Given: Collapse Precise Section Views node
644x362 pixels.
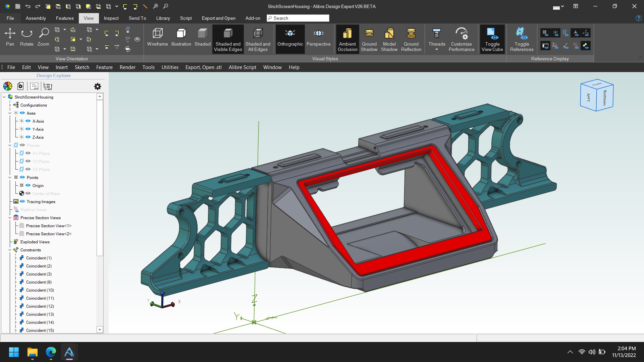Looking at the screenshot, I should click(10, 218).
